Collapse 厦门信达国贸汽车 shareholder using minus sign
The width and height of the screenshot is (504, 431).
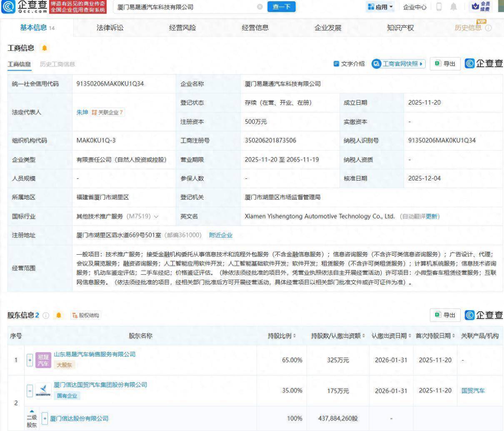click(30, 391)
